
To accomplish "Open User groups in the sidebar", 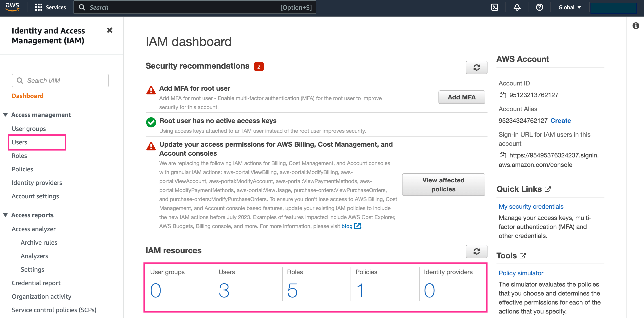I will 29,129.
